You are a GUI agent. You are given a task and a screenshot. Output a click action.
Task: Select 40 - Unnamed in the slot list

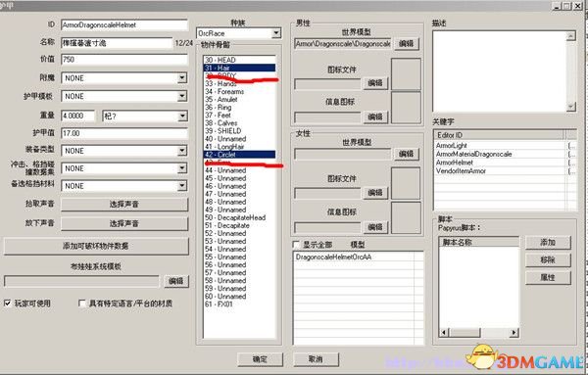click(240, 139)
